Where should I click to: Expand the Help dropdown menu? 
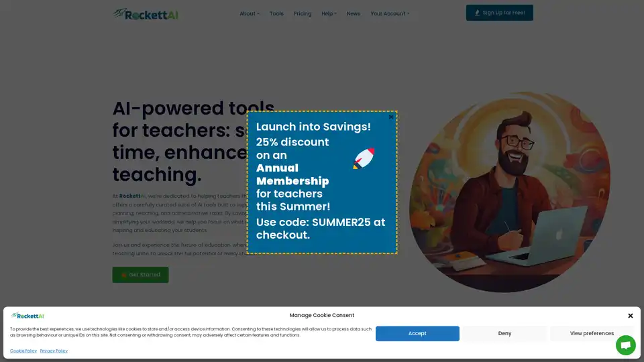329,13
